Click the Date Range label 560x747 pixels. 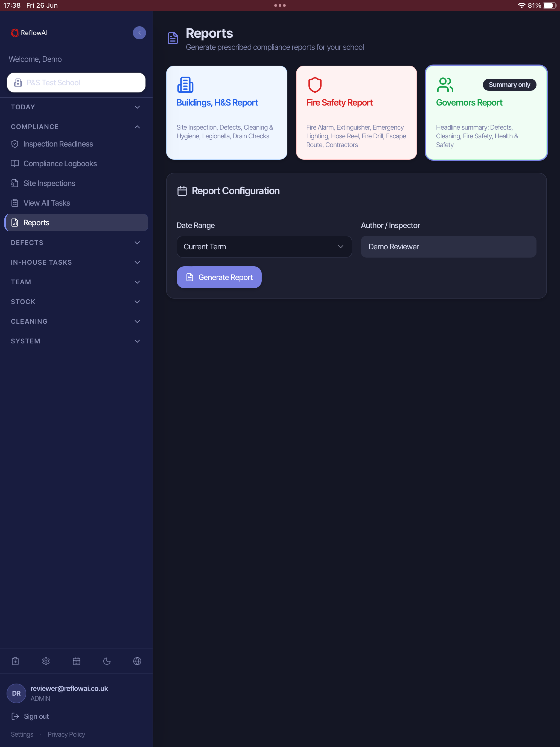pyautogui.click(x=196, y=225)
